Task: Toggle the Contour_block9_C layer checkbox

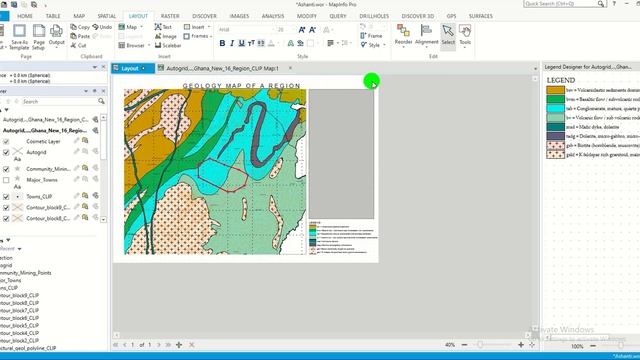Action: [6, 208]
